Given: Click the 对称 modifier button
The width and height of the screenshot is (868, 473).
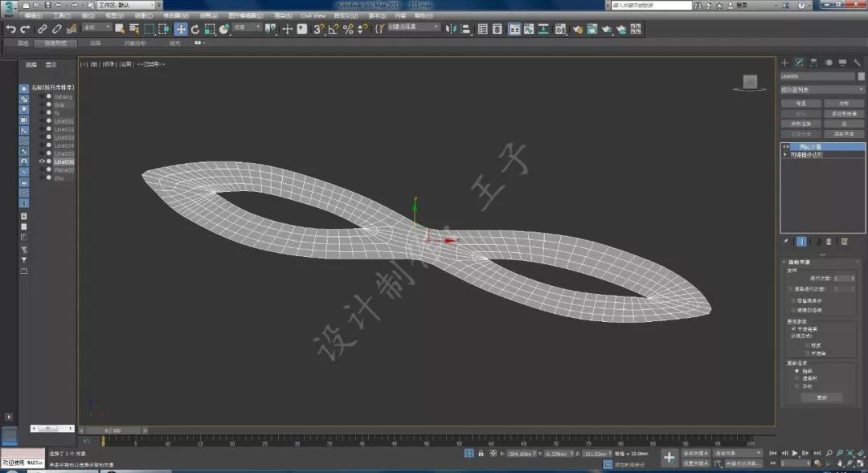Looking at the screenshot, I should tap(844, 104).
